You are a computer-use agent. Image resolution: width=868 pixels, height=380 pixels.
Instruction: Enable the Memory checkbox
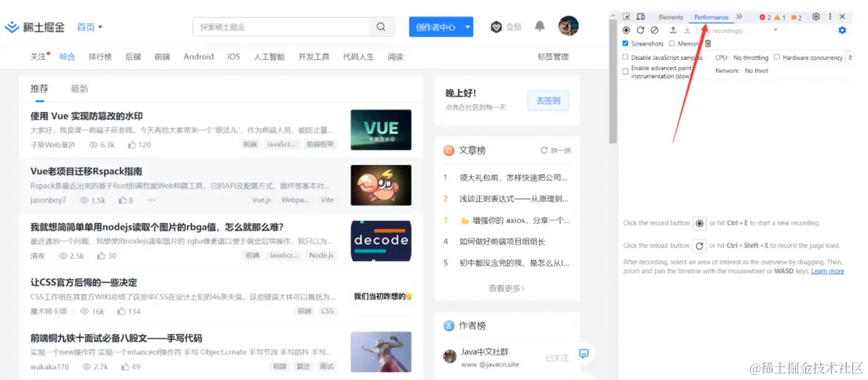pyautogui.click(x=672, y=44)
